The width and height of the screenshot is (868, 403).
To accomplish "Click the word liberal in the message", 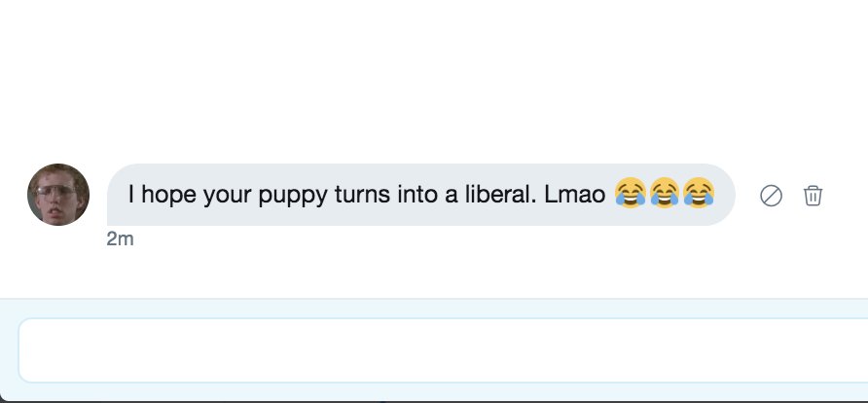I will 500,195.
